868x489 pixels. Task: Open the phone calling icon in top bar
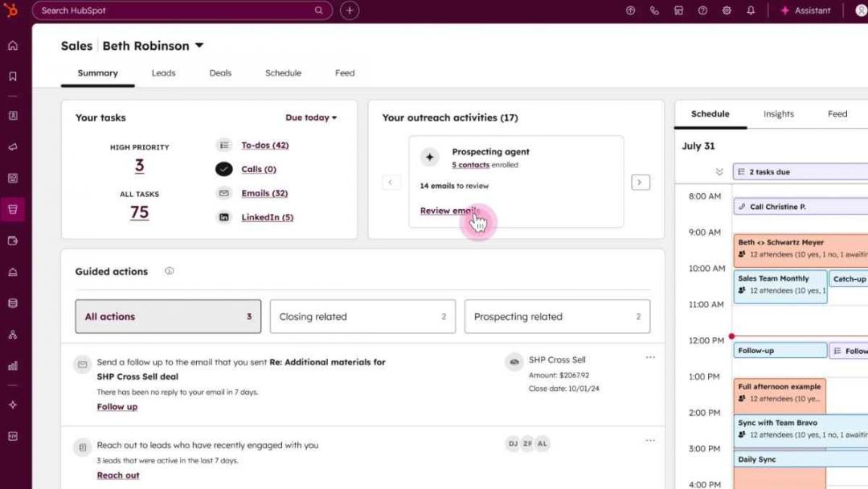tap(654, 10)
